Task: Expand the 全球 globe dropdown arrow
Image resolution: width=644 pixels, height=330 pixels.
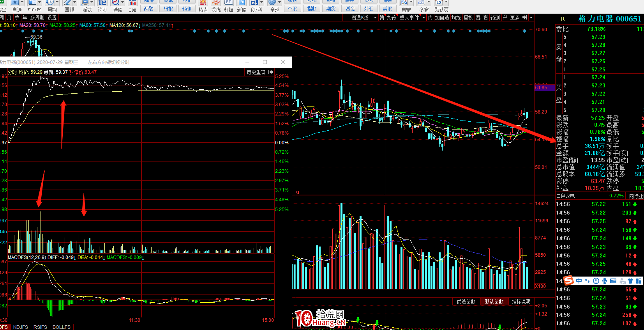Action: (279, 3)
